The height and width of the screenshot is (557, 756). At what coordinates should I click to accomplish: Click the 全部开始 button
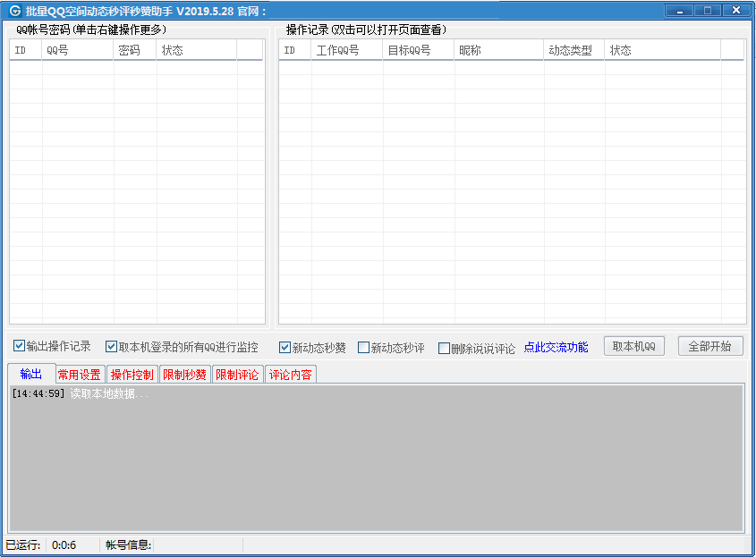pos(709,346)
